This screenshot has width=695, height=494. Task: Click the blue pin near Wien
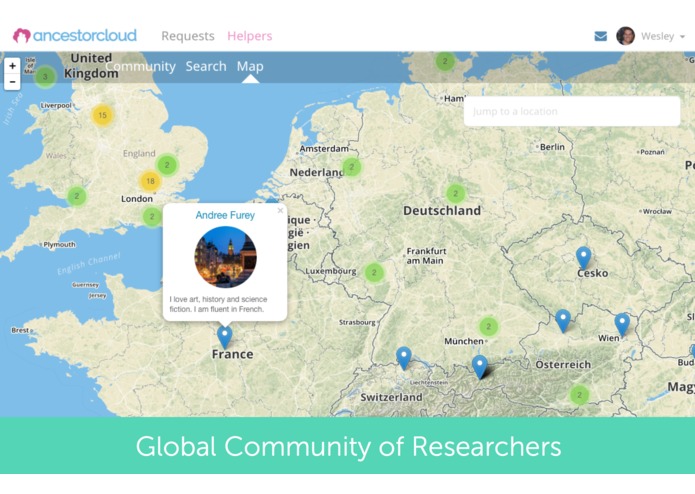click(x=622, y=324)
